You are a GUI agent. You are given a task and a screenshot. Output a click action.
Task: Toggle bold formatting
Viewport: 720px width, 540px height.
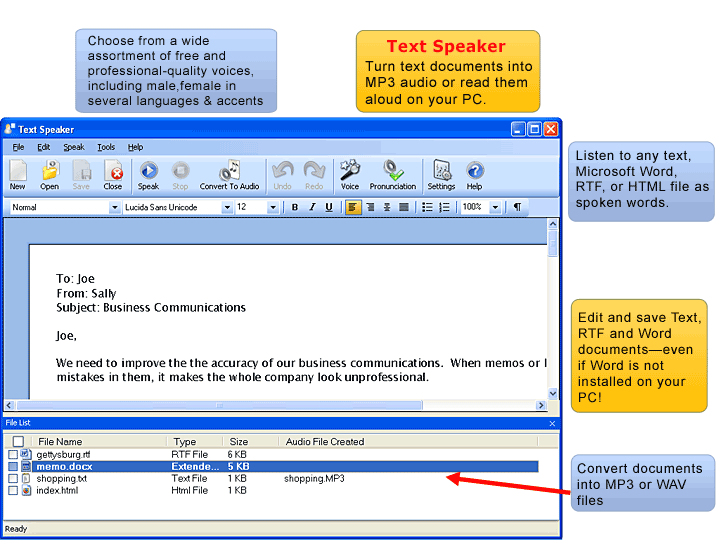click(x=295, y=207)
